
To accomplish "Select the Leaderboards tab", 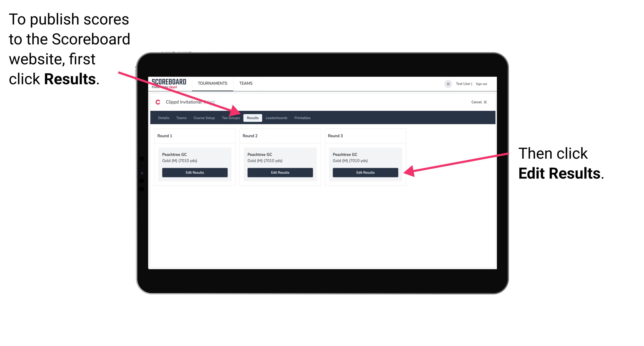I will [277, 118].
